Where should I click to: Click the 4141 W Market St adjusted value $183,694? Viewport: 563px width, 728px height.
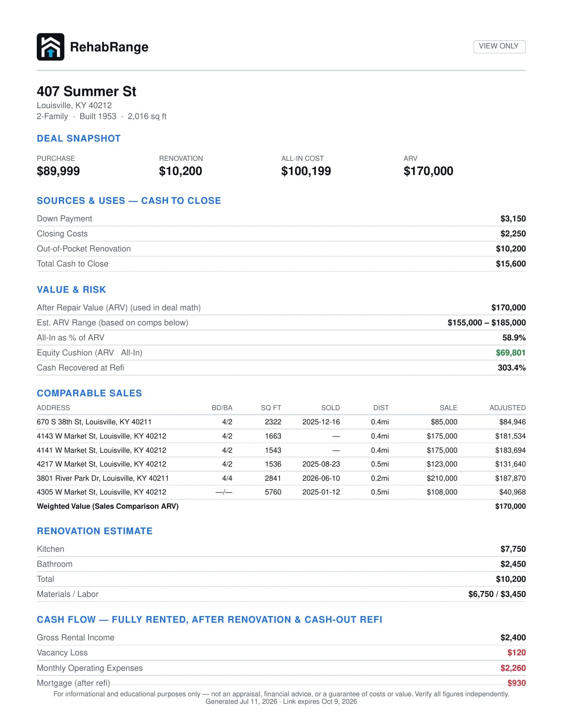coord(510,450)
